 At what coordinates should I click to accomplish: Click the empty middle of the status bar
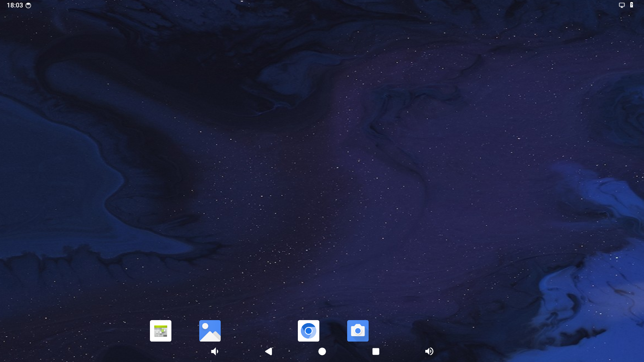[322, 5]
